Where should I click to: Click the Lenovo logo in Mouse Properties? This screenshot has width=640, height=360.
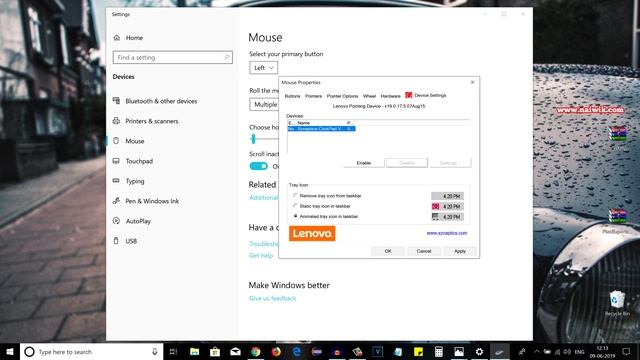[x=312, y=233]
